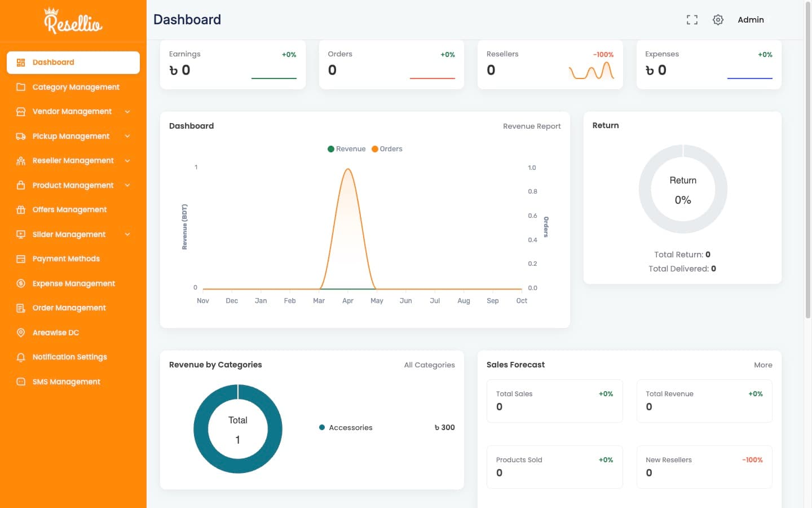Open the Dashboard menu item
The image size is (812, 508).
[x=73, y=63]
